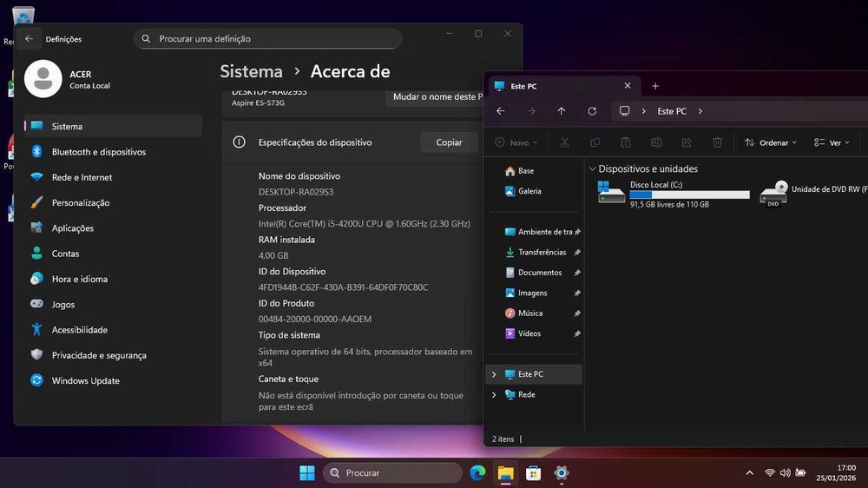Collapse Dispositivos e unidades group

592,169
